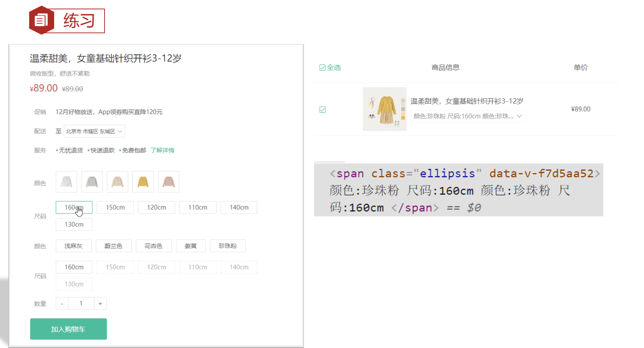
Task: Toggle the 全选 select-all checkbox
Action: 323,68
